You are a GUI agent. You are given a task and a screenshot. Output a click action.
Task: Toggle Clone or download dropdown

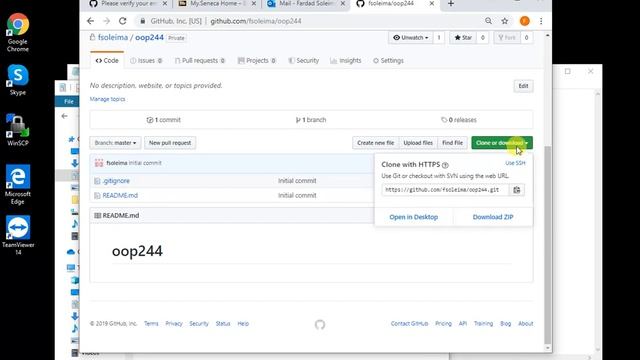click(502, 143)
